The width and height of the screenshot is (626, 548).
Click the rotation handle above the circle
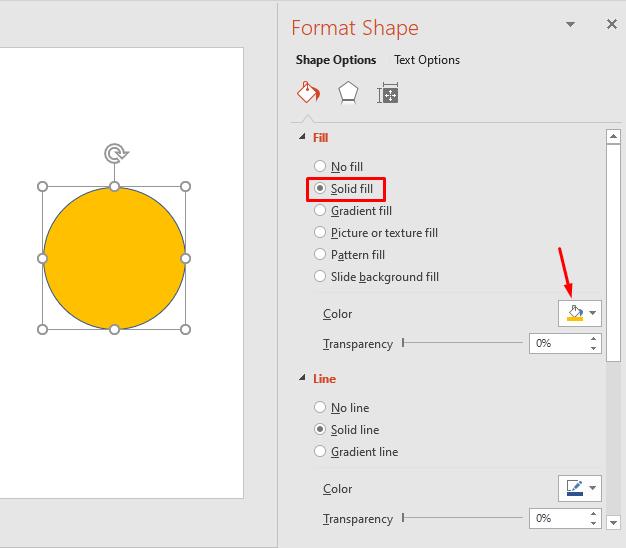click(116, 153)
